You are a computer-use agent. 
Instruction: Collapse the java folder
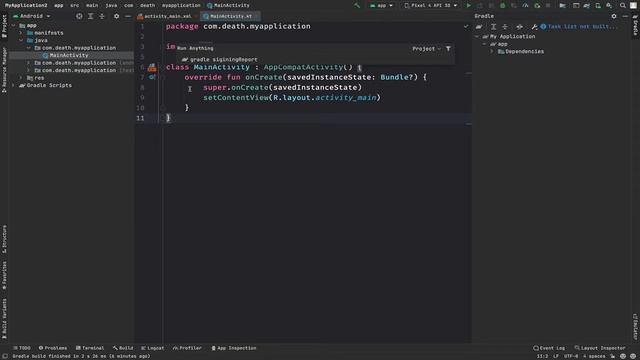pos(21,40)
